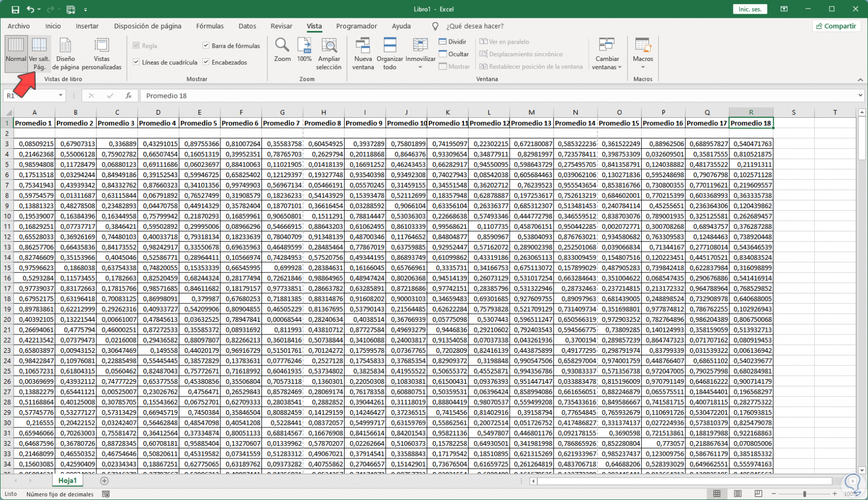The image size is (868, 500).
Task: Switch to the Insertar tab
Action: (87, 26)
